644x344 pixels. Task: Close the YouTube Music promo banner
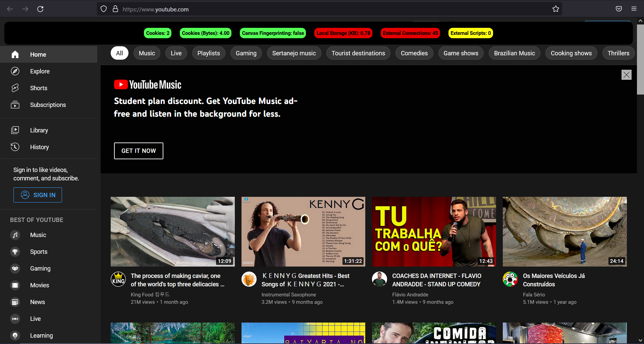pyautogui.click(x=627, y=75)
